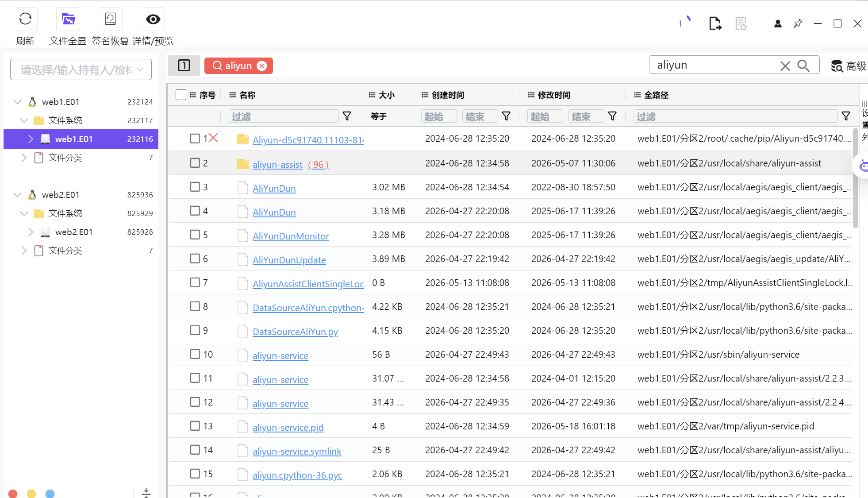Image resolution: width=868 pixels, height=498 pixels.
Task: Click the 签名恢复 signature recovery icon
Action: [110, 19]
